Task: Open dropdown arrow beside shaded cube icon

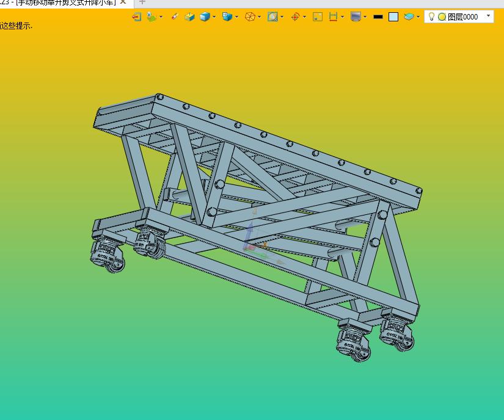Action: pyautogui.click(x=214, y=17)
